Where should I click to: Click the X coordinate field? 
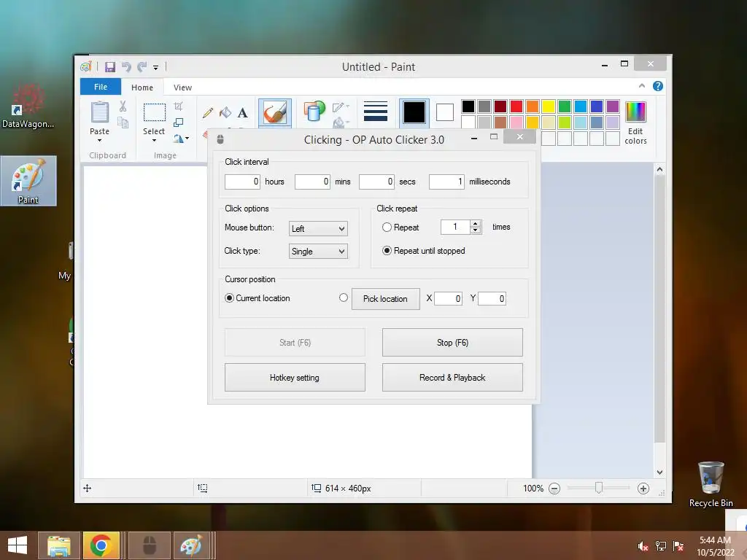click(x=449, y=298)
